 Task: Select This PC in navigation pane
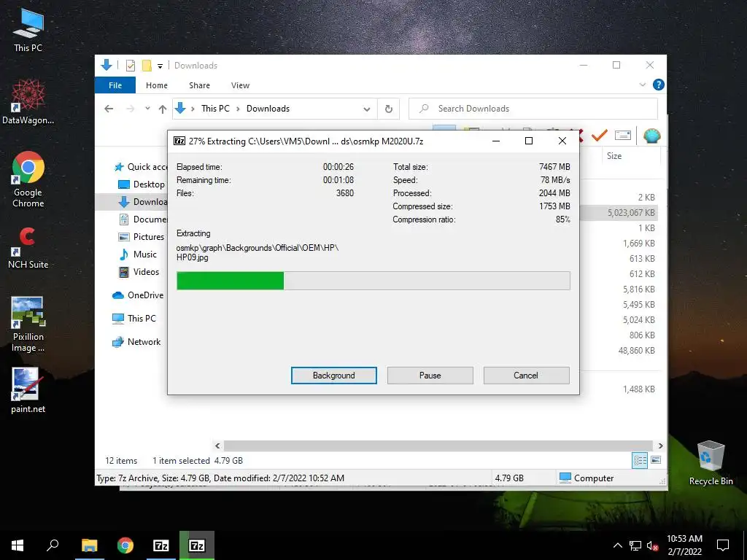(134, 318)
